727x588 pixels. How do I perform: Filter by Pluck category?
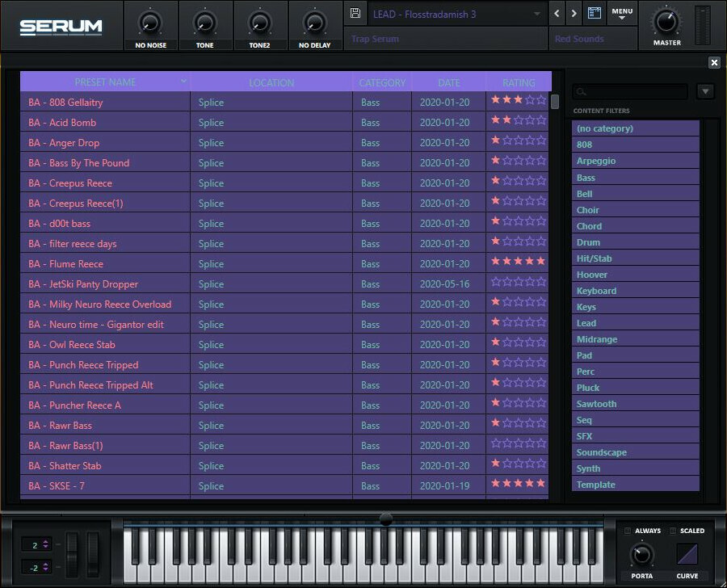(x=635, y=388)
